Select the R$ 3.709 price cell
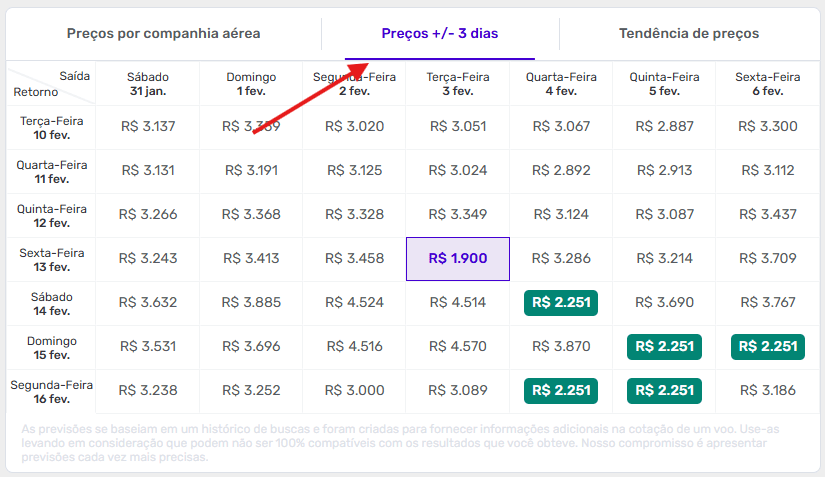825x477 pixels. coord(767,258)
